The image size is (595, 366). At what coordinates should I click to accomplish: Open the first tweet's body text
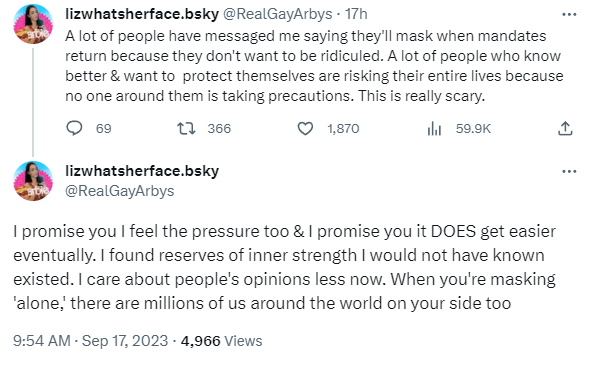314,66
